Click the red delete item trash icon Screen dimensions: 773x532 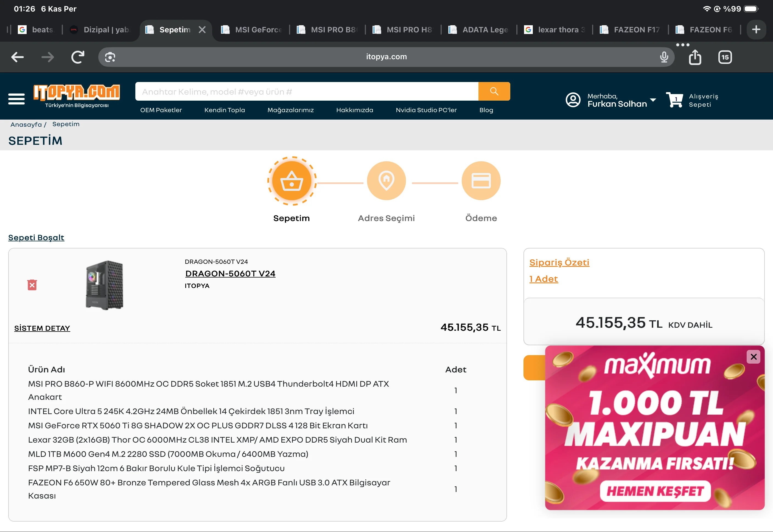(x=32, y=285)
